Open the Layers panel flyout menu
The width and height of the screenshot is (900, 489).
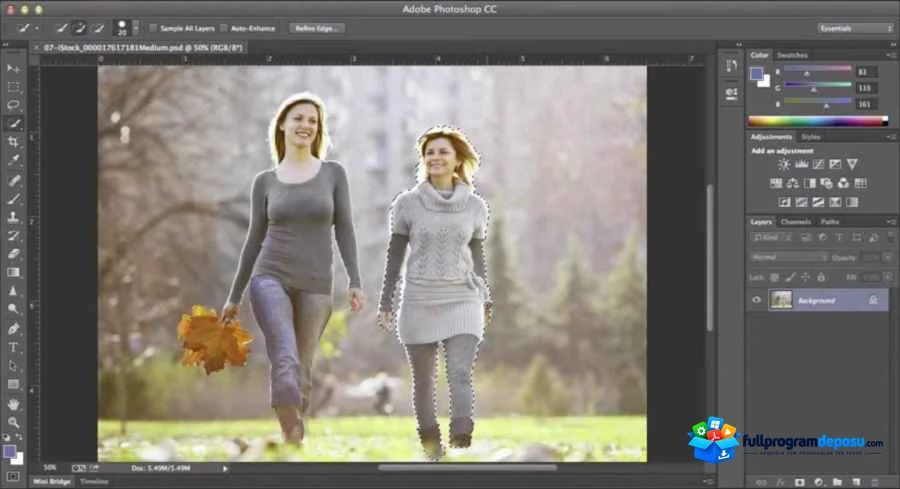pos(891,222)
